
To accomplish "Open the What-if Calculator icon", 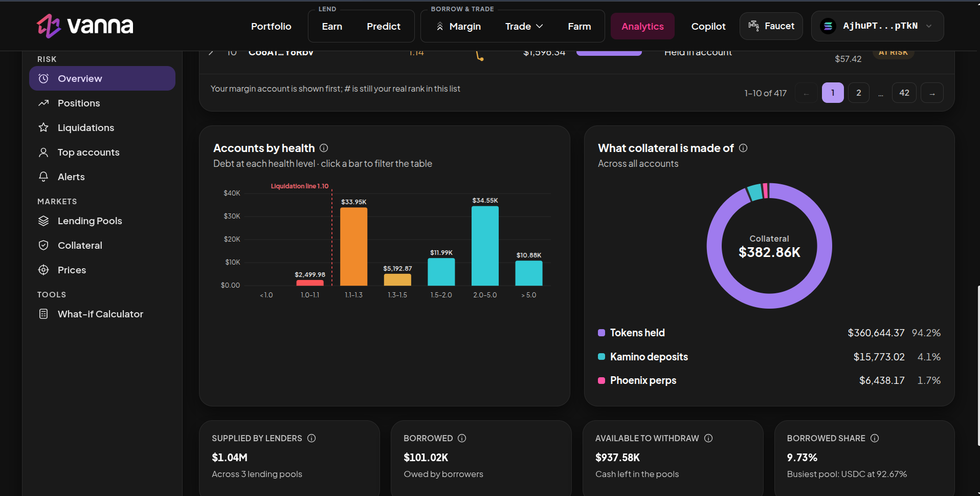I will [43, 314].
